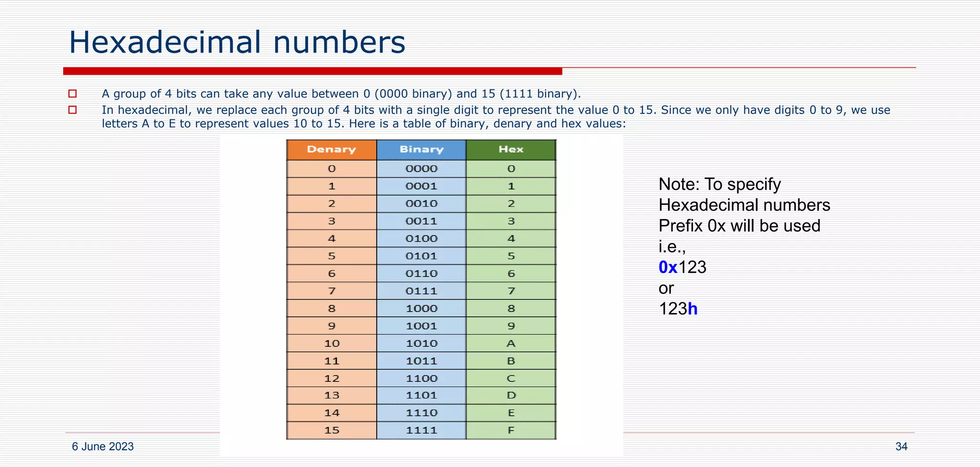Image resolution: width=980 pixels, height=467 pixels.
Task: Click denary cell '13'
Action: (x=332, y=396)
